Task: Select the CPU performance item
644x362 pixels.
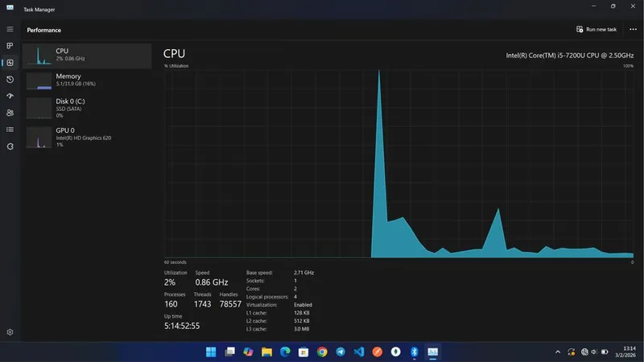Action: tap(87, 56)
